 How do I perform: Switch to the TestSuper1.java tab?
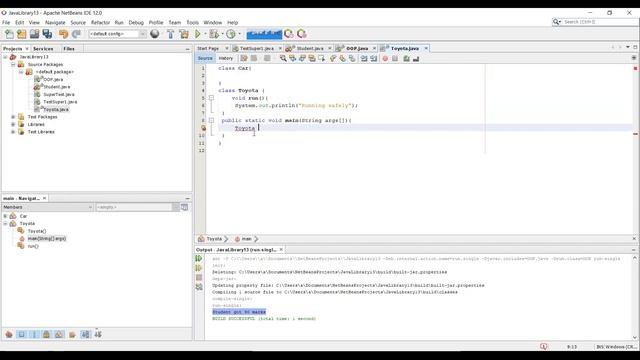(x=257, y=49)
